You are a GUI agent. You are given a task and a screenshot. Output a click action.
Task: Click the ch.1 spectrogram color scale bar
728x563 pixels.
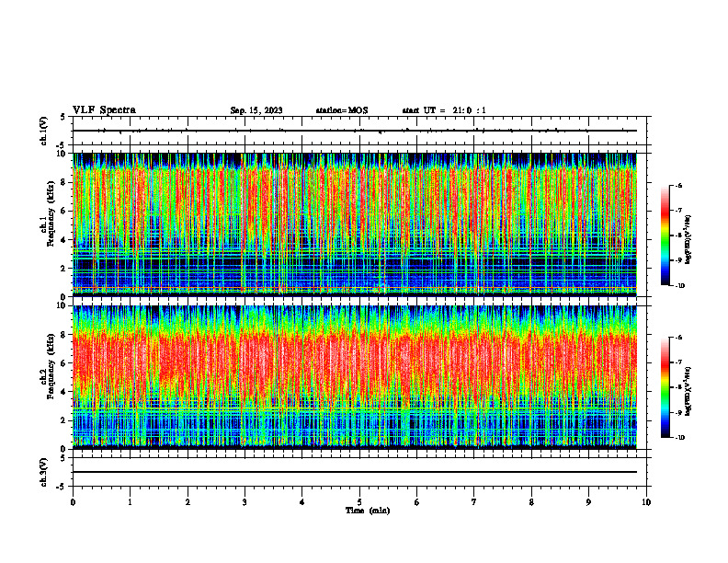click(665, 236)
